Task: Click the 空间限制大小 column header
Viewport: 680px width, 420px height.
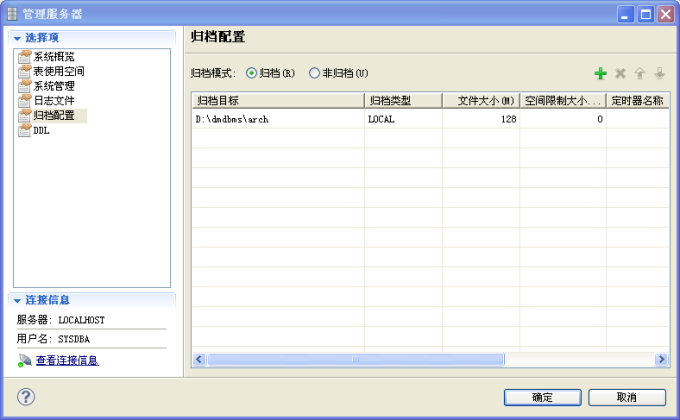Action: [x=563, y=101]
